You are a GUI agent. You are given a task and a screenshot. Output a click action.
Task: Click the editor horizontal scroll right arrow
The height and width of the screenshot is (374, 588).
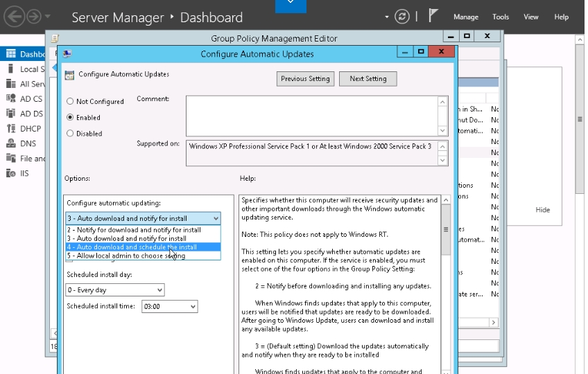click(494, 322)
